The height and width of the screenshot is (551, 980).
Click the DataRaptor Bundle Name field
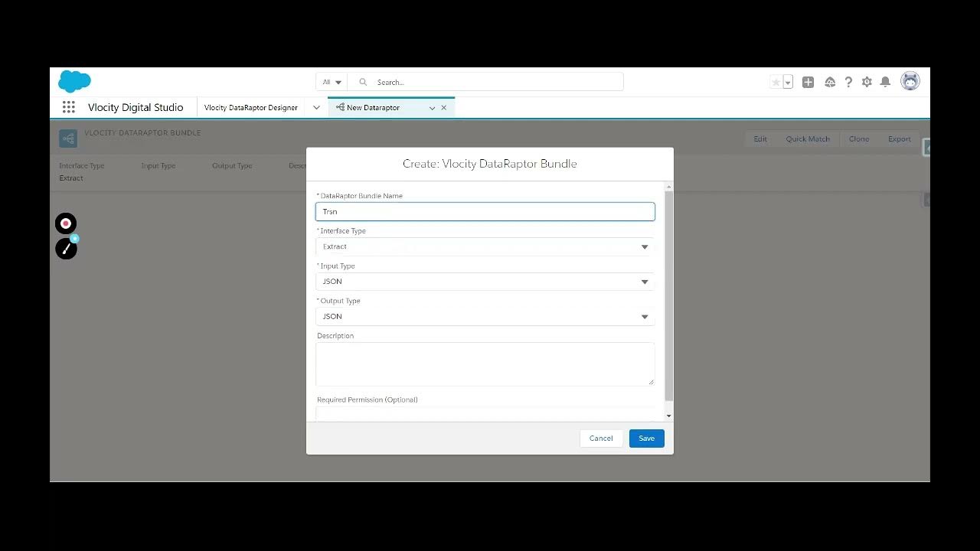coord(485,211)
